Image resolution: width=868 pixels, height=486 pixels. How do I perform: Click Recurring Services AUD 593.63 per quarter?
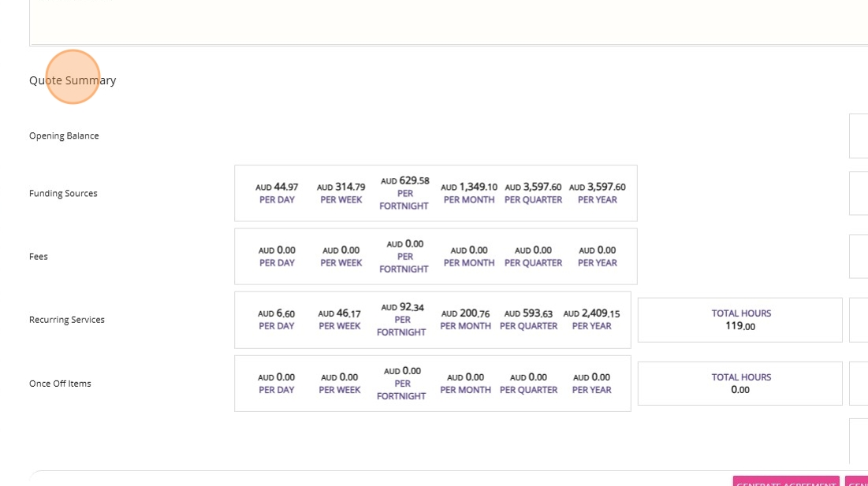click(528, 320)
